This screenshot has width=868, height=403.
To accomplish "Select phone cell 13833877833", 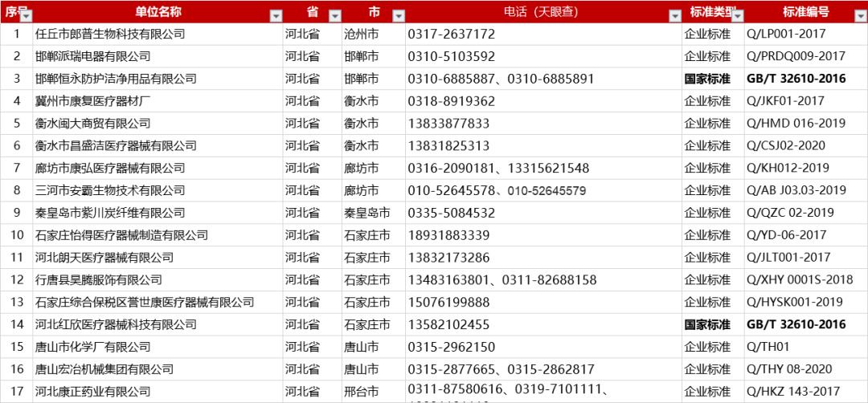I will click(543, 124).
